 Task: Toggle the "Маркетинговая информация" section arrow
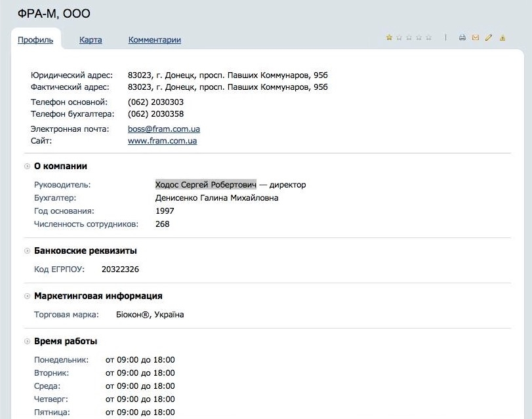tap(27, 296)
